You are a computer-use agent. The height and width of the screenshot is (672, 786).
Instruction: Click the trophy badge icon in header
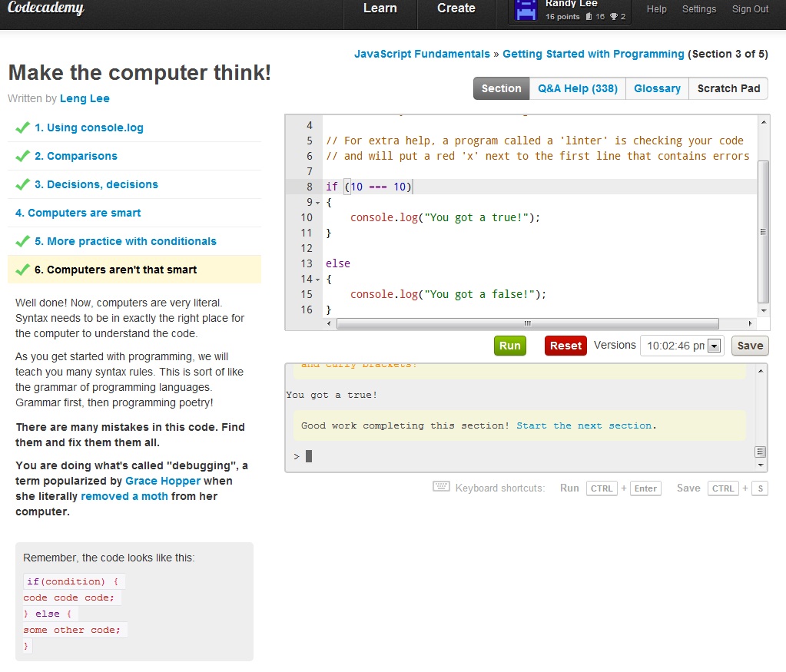click(x=613, y=17)
